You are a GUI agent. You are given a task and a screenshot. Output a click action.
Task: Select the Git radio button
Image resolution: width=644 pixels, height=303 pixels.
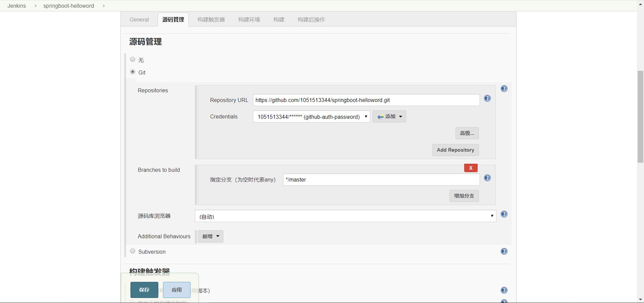coord(132,72)
